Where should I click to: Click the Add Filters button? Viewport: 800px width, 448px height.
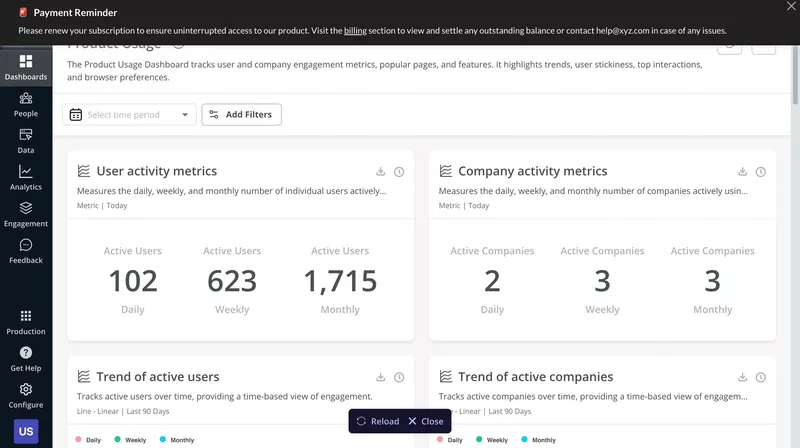coord(241,115)
